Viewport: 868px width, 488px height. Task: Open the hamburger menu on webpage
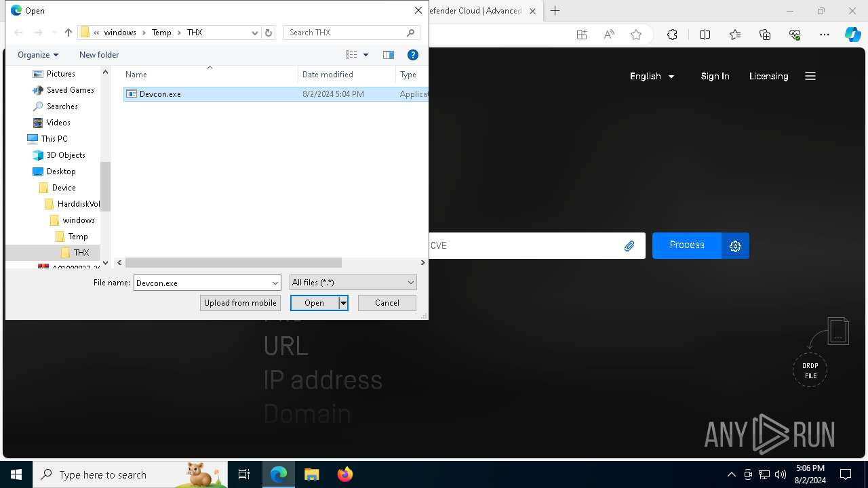(x=810, y=76)
